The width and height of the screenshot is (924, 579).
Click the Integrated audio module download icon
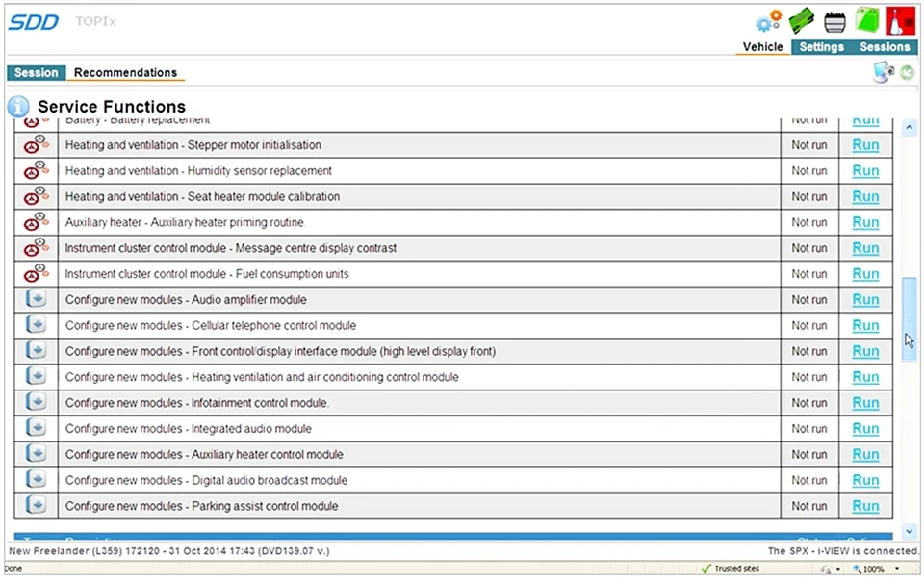point(37,428)
